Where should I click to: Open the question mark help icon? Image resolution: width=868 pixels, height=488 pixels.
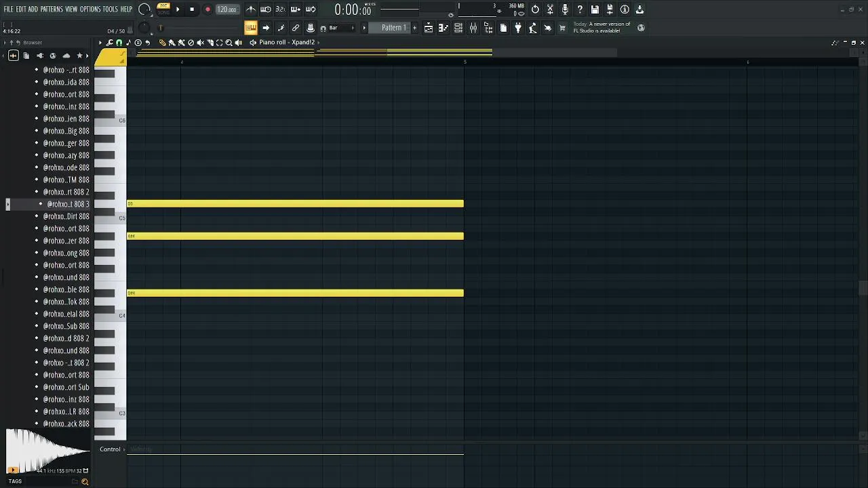click(x=580, y=9)
